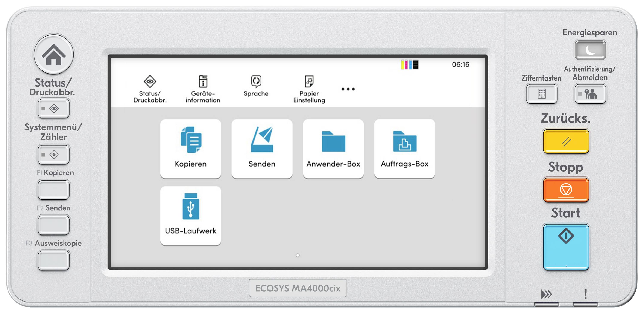
Task: Tap the three-dots more options
Action: (348, 89)
